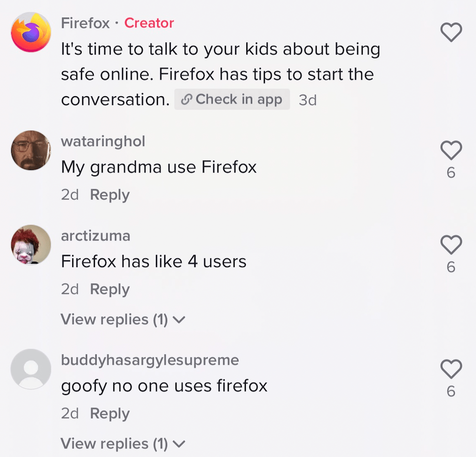Like buddyhasargylesupreme's comment
476x457 pixels.
[451, 369]
